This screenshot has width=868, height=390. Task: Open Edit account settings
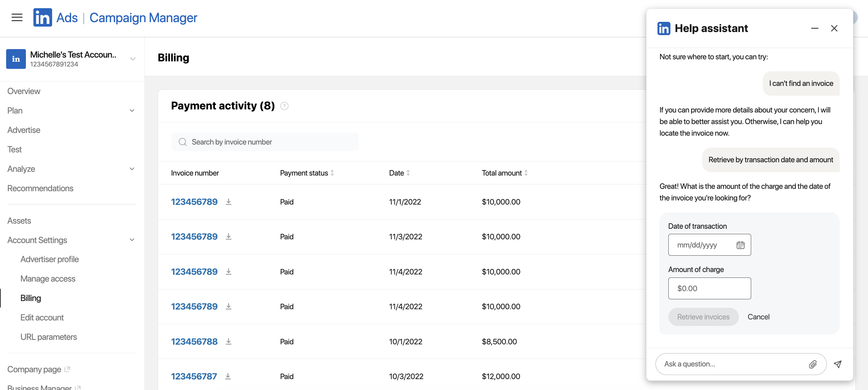[42, 318]
